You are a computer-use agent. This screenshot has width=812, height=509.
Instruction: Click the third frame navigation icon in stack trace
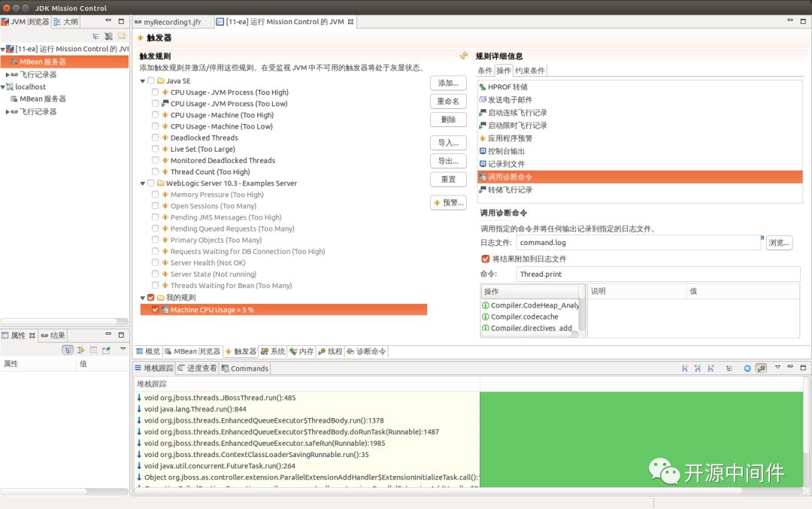click(x=710, y=368)
